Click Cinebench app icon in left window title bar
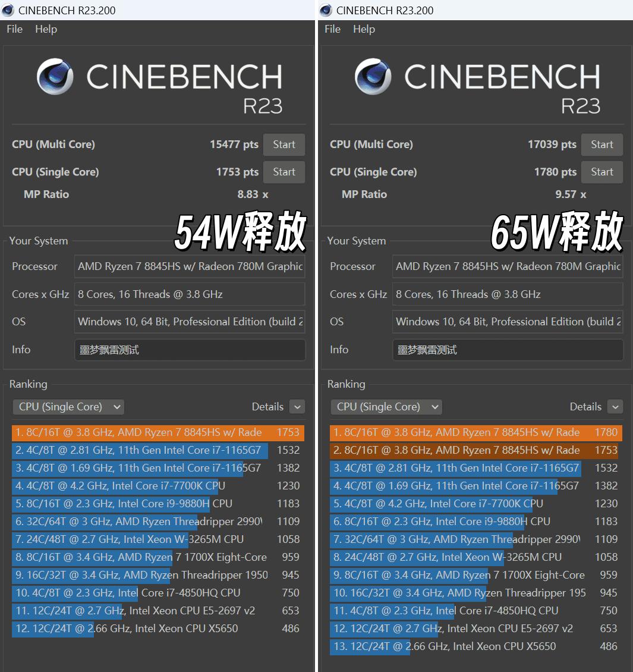 8,10
